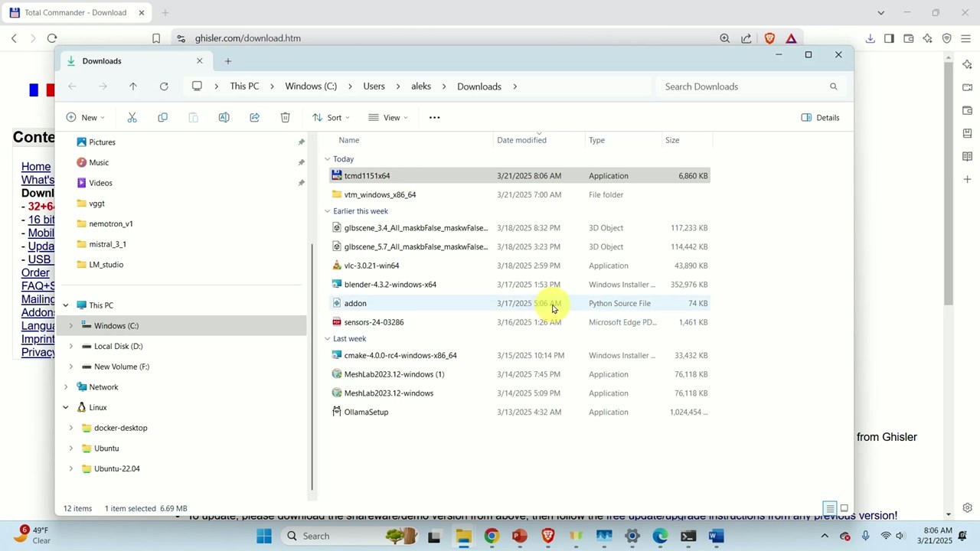This screenshot has height=551, width=980.
Task: Open the Sort dropdown
Action: (328, 117)
